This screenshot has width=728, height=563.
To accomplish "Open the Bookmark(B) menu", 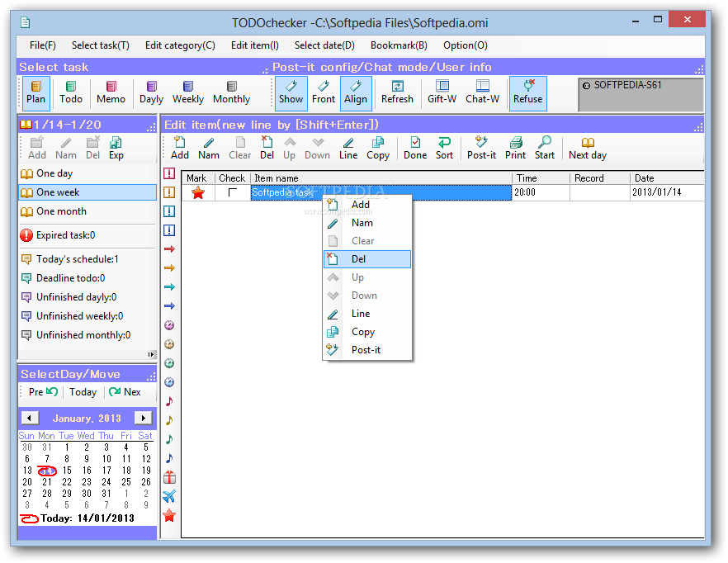I will point(399,45).
